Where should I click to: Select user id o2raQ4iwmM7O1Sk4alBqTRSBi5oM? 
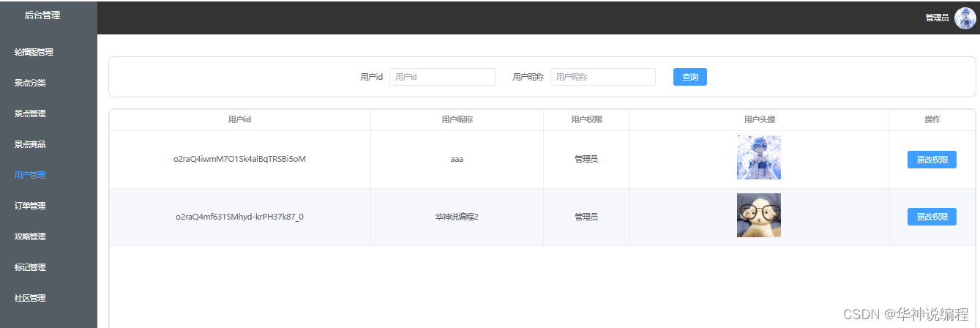(239, 159)
